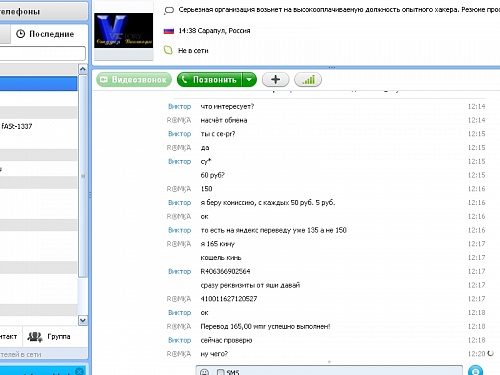500x375 pixels.
Task: Call the contact with Позвонить button
Action: [x=210, y=80]
